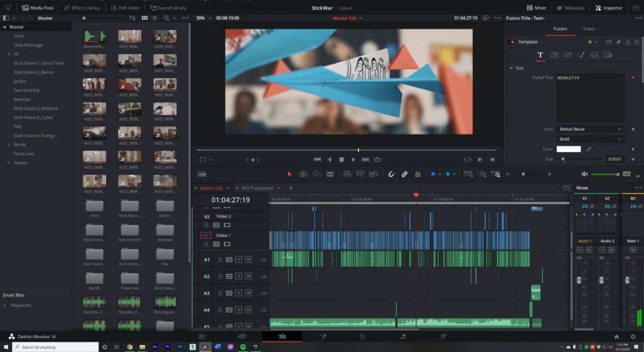644x352 pixels.
Task: Open the Edit Index panel
Action: pyautogui.click(x=125, y=8)
